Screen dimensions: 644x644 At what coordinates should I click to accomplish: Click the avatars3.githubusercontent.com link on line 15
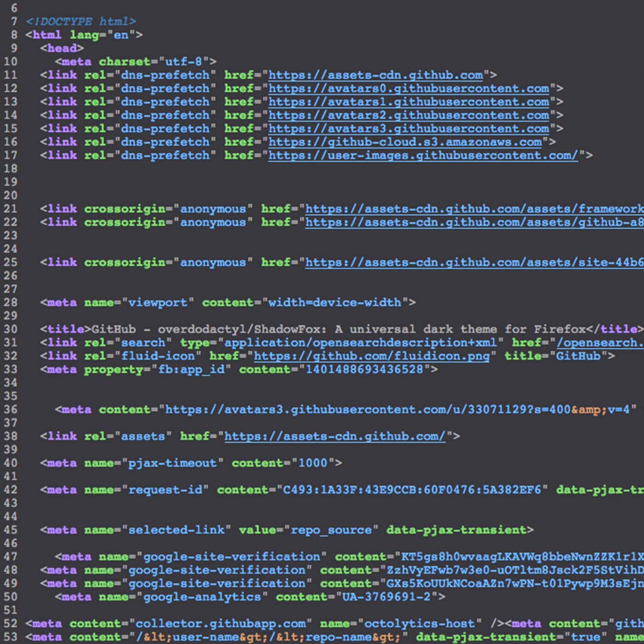(x=409, y=128)
